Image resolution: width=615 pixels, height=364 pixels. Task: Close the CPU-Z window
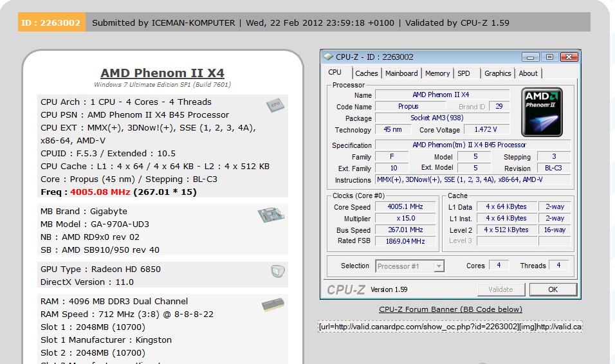click(569, 57)
